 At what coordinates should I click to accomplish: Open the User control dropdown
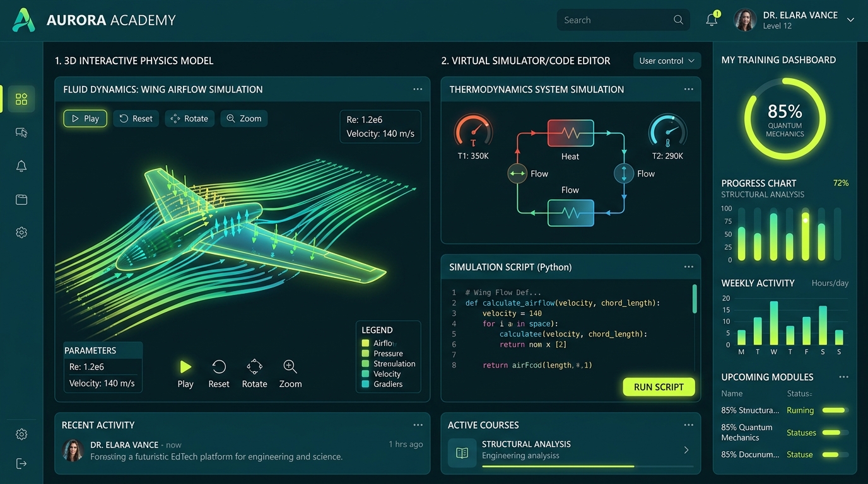click(x=667, y=60)
